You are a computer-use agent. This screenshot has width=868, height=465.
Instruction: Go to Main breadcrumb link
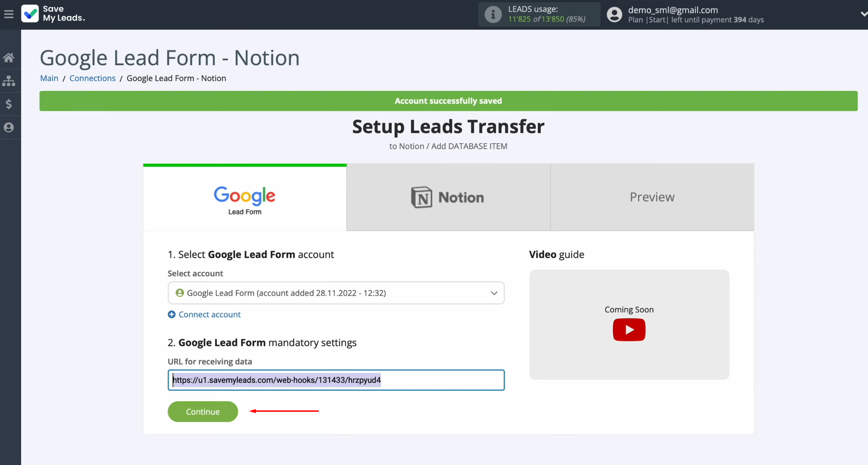[x=49, y=78]
